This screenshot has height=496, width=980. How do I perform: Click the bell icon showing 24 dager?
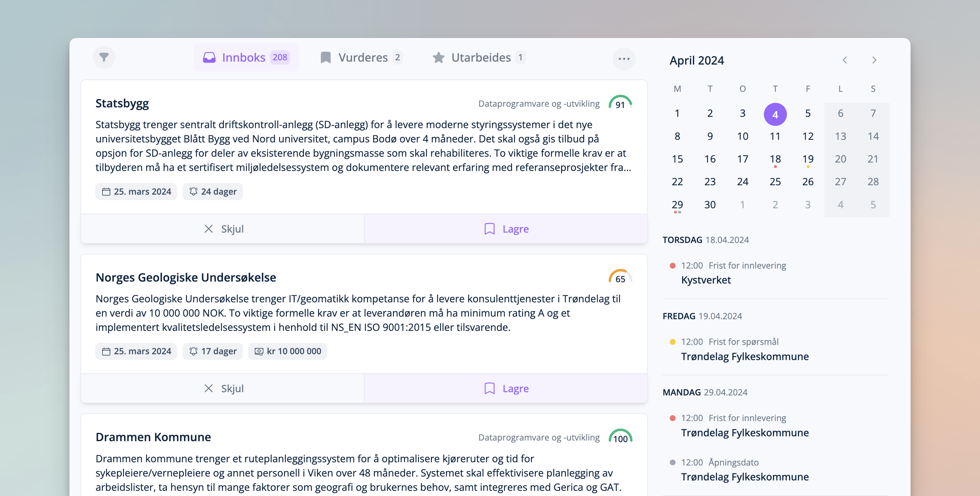pos(194,191)
